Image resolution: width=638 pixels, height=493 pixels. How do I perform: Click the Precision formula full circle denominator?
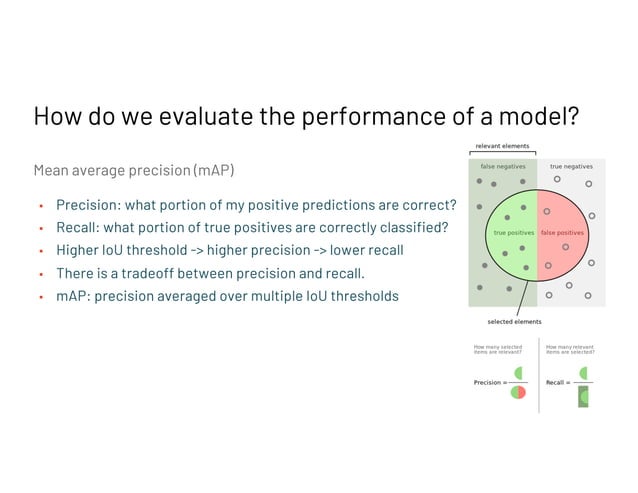(x=518, y=392)
